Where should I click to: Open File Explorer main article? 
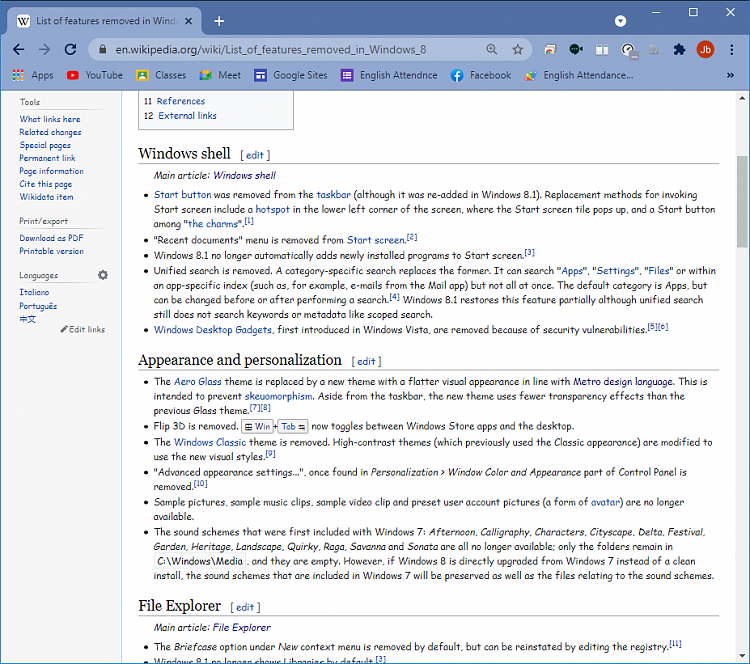point(241,628)
